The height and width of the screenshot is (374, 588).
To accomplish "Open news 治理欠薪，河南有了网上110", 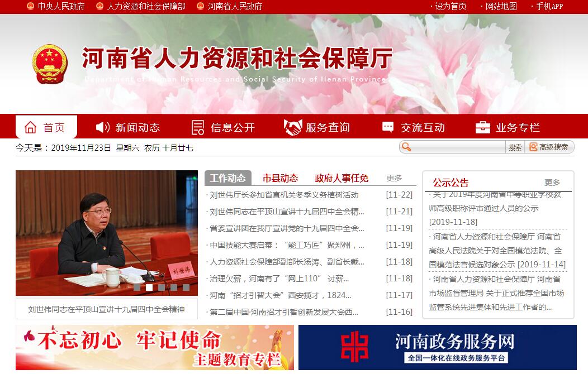I will (x=279, y=279).
